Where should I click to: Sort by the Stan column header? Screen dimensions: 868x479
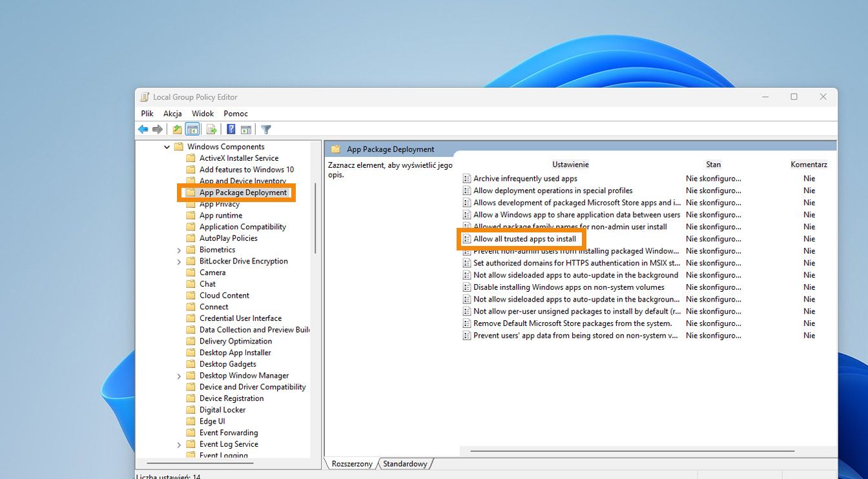click(713, 165)
